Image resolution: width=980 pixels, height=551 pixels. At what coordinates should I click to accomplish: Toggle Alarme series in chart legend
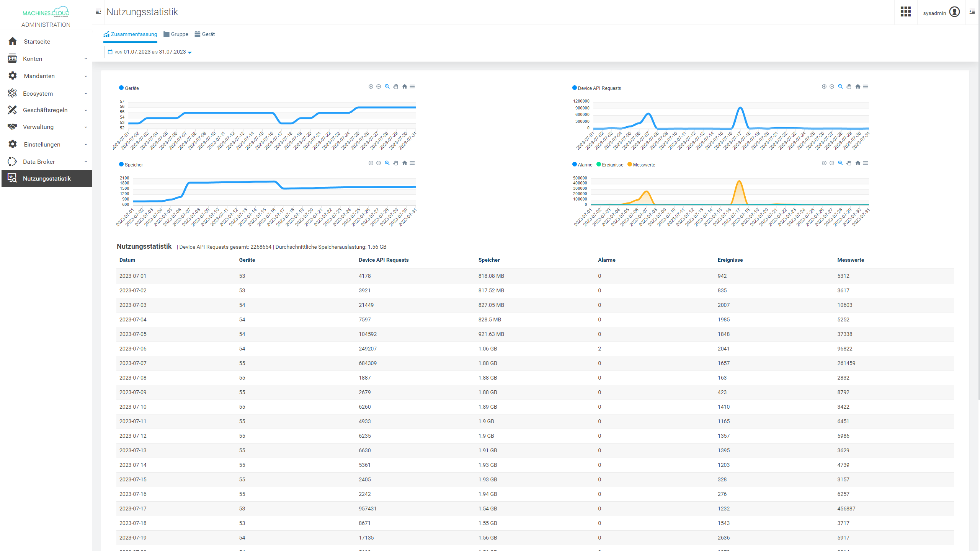[582, 165]
